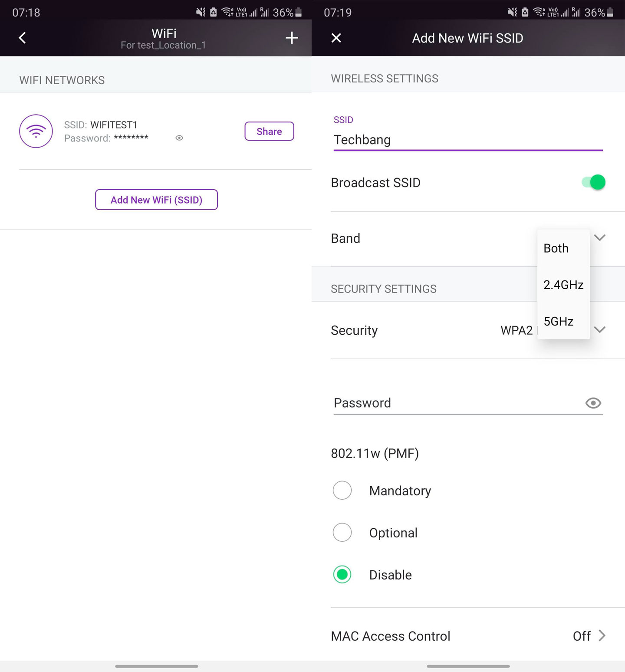Select the Optional radio button for PMF
625x672 pixels.
pyautogui.click(x=342, y=532)
